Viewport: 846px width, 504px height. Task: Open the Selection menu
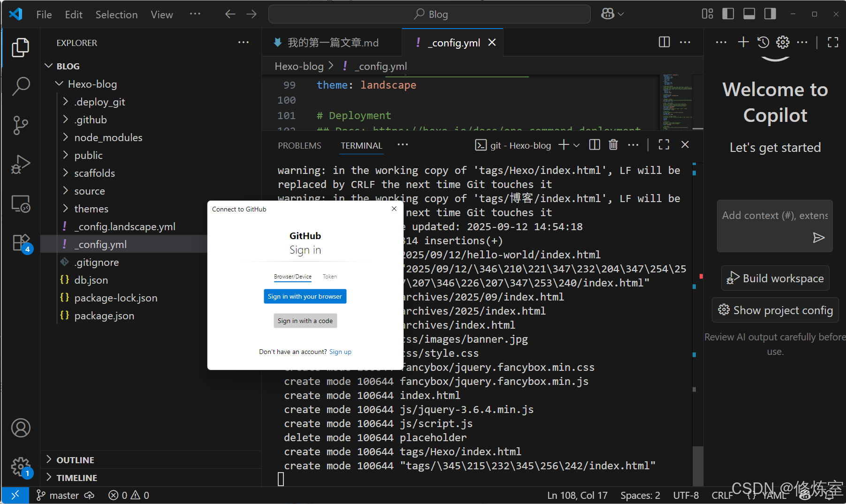click(116, 15)
